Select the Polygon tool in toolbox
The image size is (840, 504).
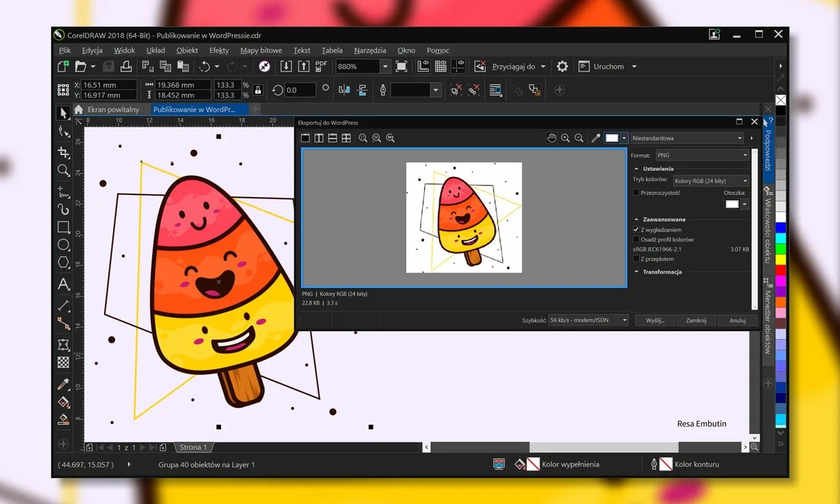63,262
